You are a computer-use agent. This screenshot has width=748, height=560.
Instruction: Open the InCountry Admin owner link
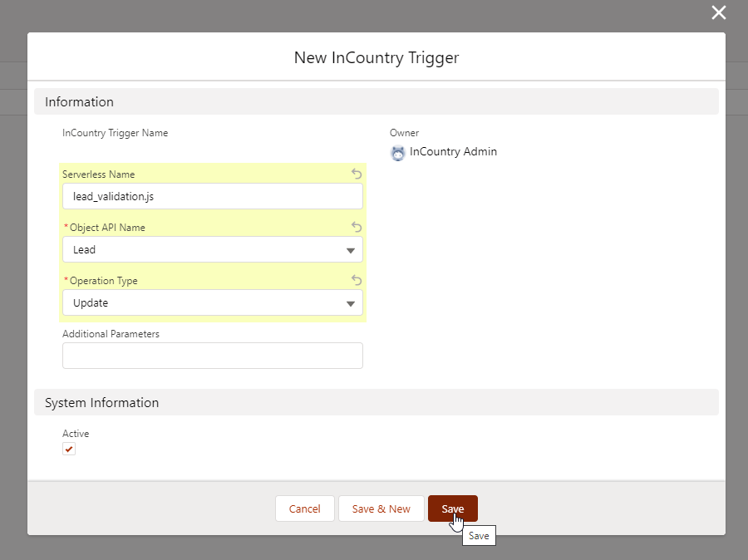tap(453, 152)
